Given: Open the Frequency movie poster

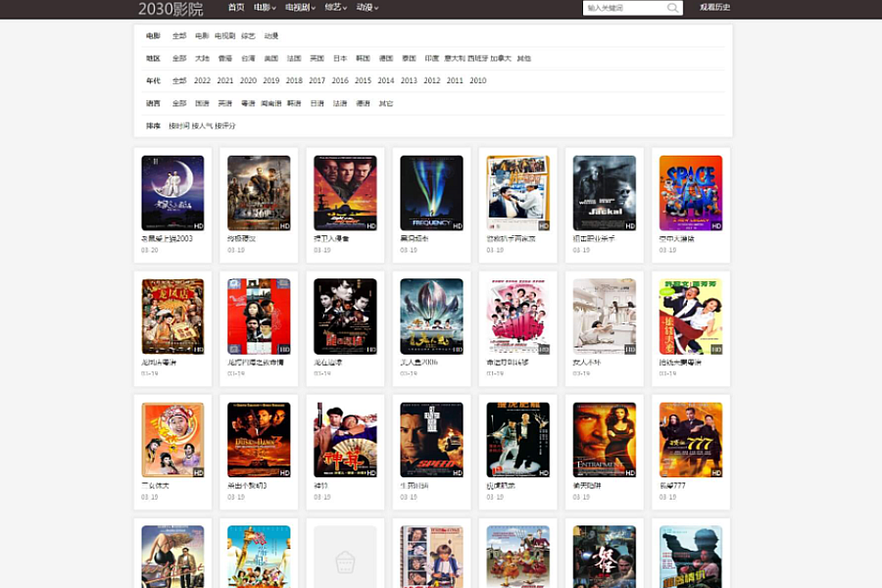Looking at the screenshot, I should (431, 193).
